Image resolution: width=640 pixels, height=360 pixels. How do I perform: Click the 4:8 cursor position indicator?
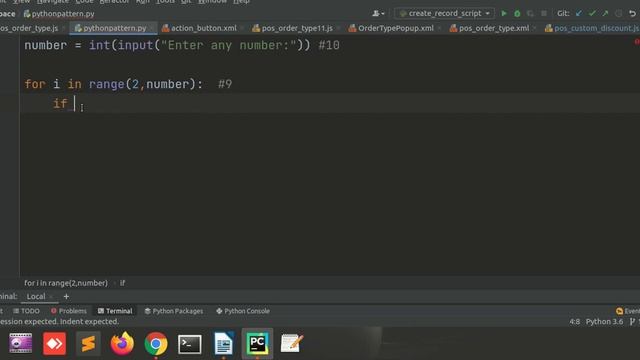point(574,322)
